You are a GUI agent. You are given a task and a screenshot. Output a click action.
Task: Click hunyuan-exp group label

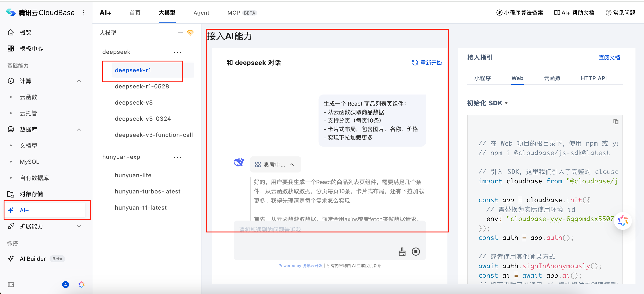pos(121,157)
